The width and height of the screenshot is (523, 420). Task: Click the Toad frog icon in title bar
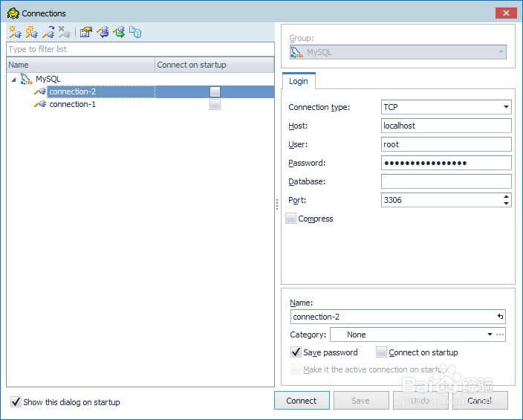pyautogui.click(x=13, y=13)
